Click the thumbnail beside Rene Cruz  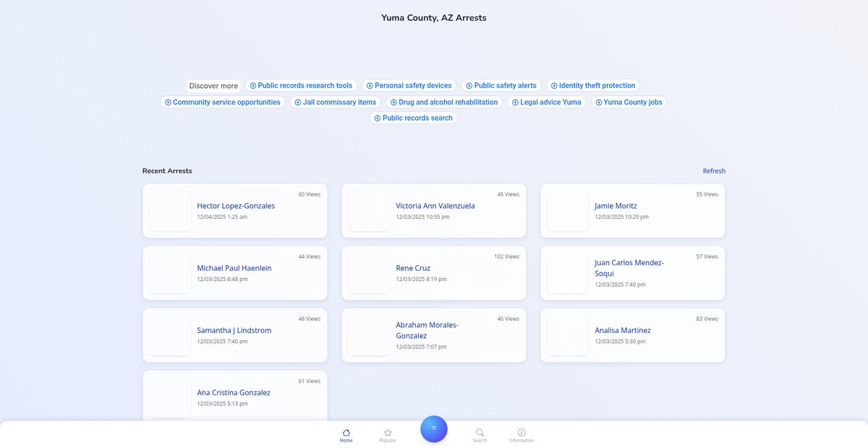369,273
